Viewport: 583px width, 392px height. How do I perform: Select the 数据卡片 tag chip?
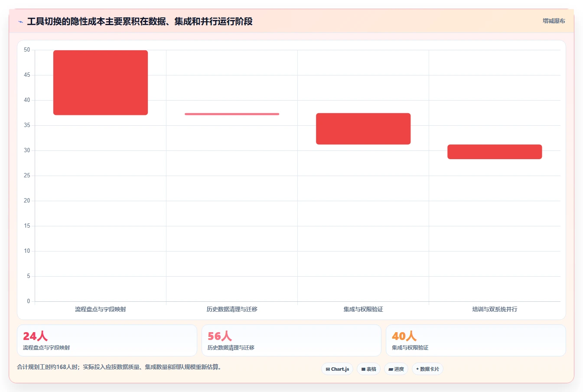point(427,369)
